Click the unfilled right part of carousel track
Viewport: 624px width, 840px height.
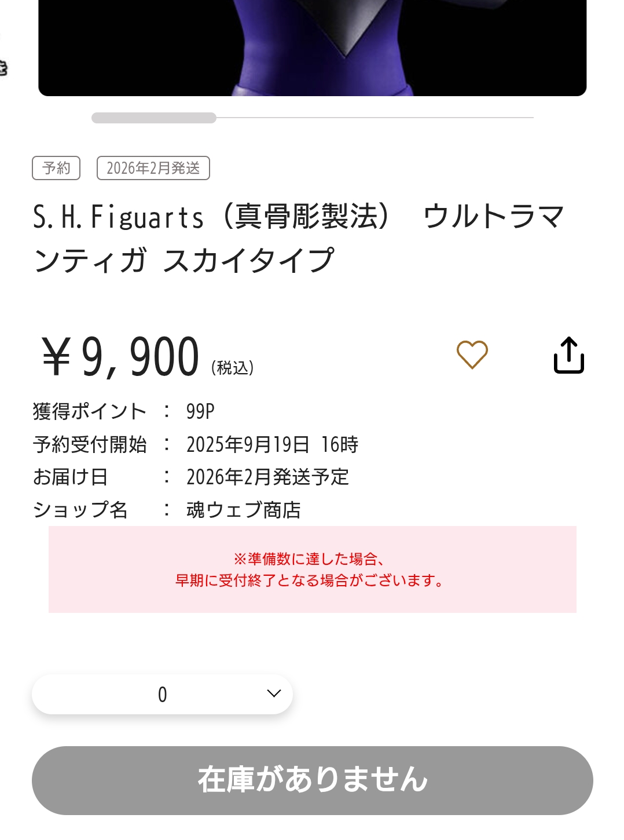click(375, 118)
